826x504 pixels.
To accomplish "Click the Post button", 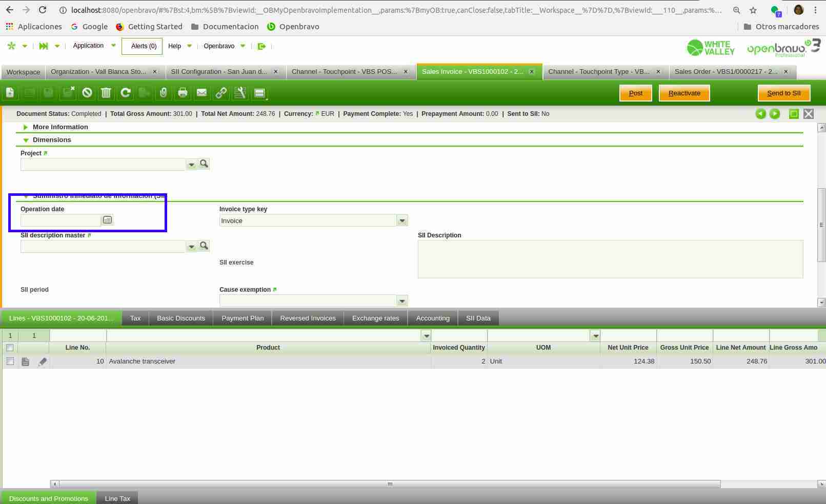I will tap(636, 93).
